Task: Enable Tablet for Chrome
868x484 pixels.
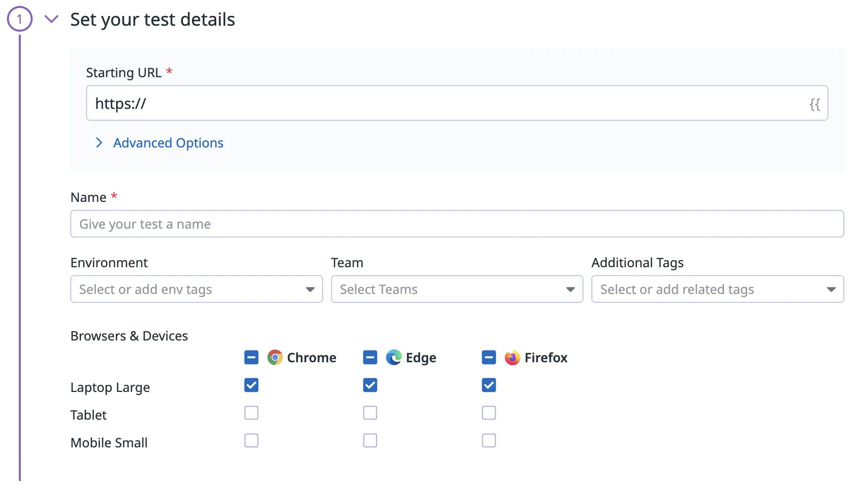Action: coord(251,413)
